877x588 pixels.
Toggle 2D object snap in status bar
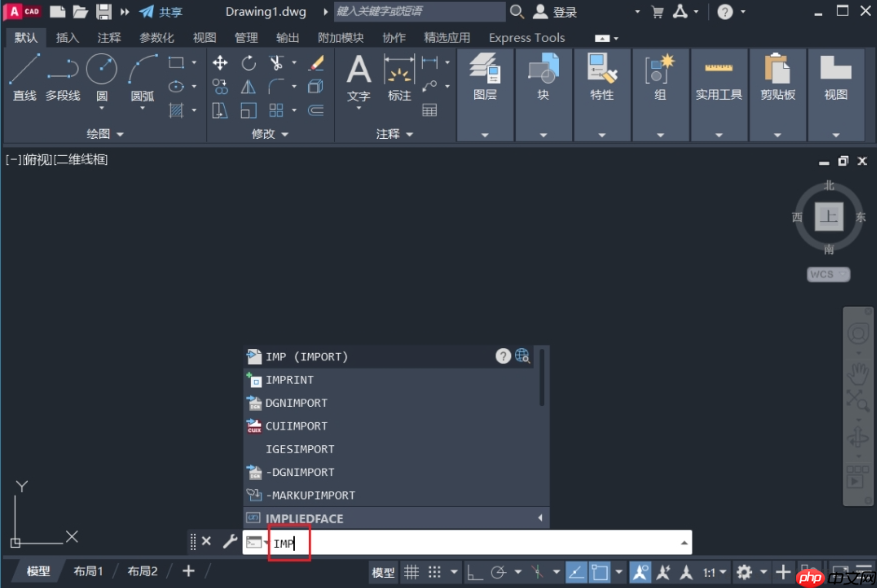(600, 572)
